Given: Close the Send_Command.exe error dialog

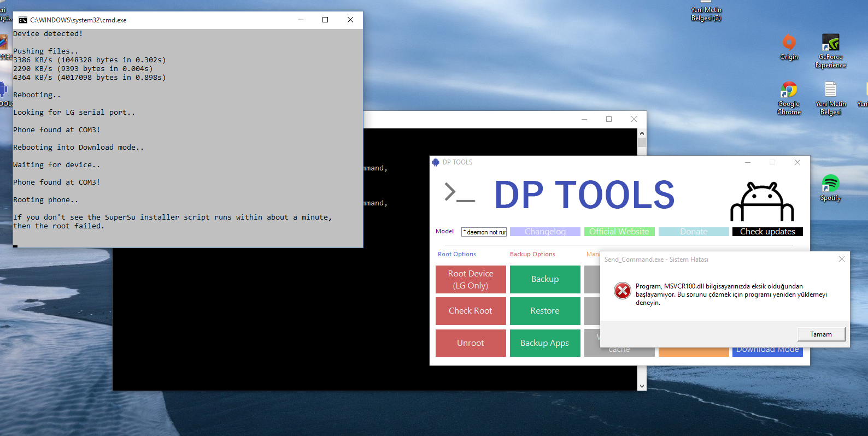Looking at the screenshot, I should pos(842,259).
